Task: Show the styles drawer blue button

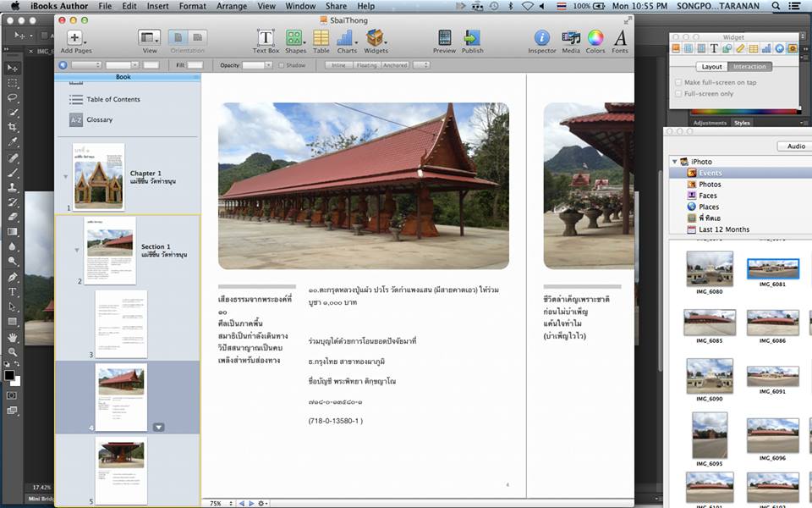Action: click(63, 65)
